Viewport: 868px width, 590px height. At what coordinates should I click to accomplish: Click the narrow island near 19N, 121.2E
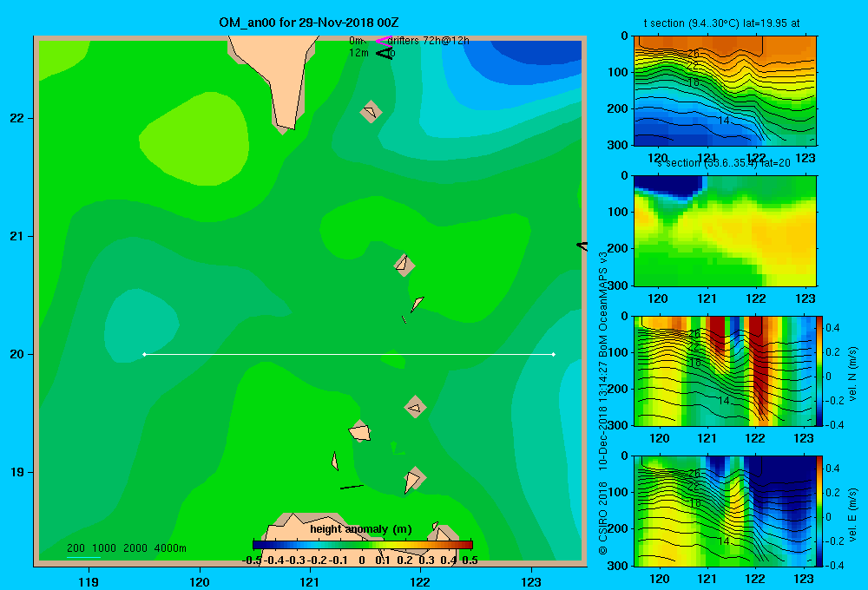[x=334, y=461]
